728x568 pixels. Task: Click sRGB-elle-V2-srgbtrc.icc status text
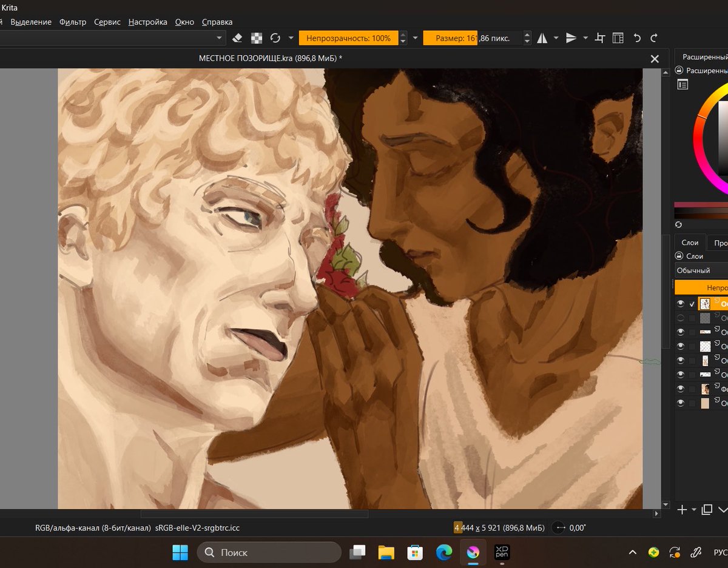click(197, 528)
